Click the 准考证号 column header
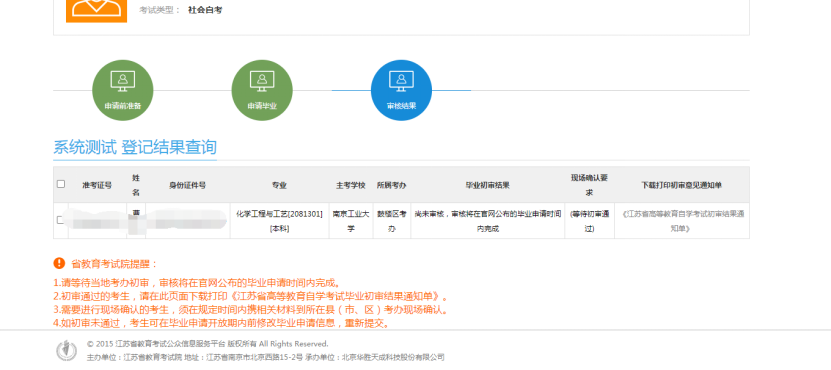Screen dimensions: 831x370 coord(97,185)
